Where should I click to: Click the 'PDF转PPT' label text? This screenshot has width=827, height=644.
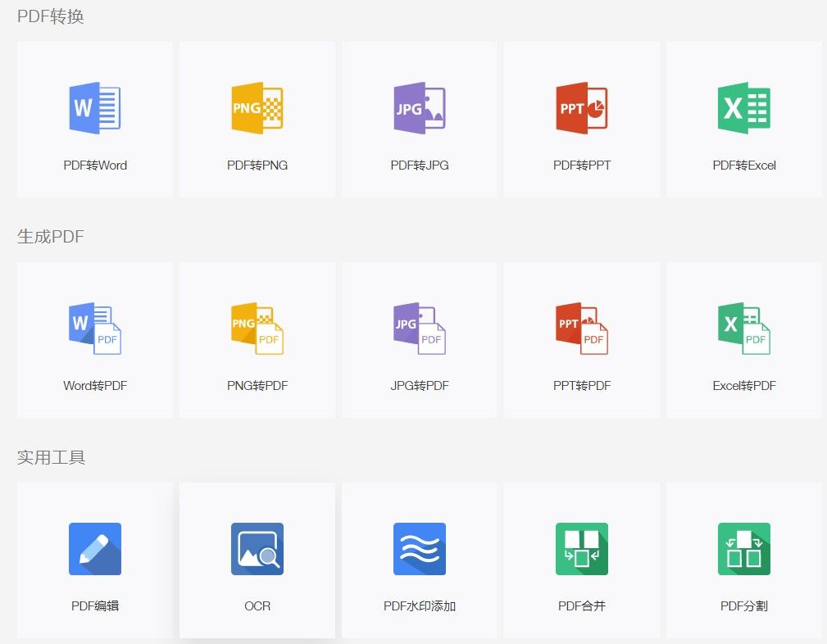point(582,165)
